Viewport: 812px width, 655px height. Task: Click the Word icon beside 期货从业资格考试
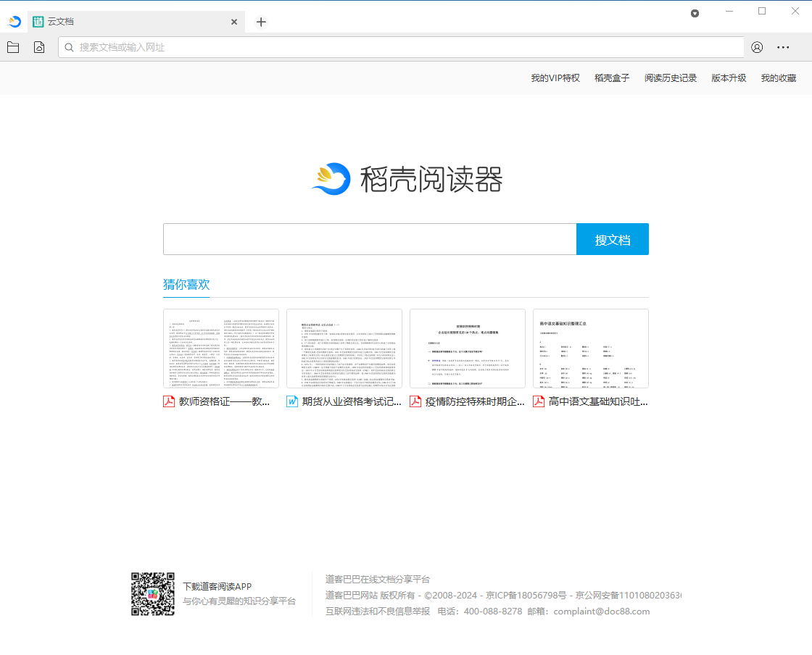tap(293, 401)
